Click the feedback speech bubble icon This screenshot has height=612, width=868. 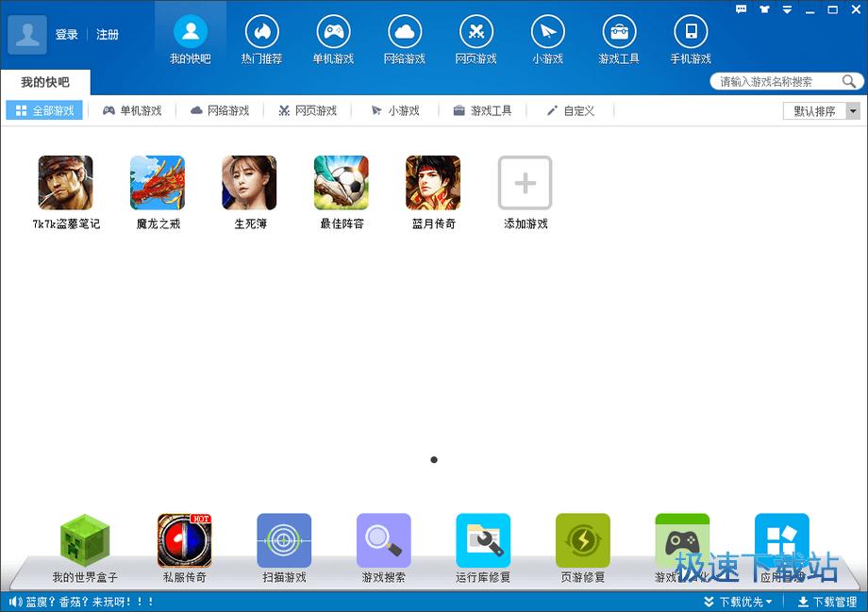point(741,9)
